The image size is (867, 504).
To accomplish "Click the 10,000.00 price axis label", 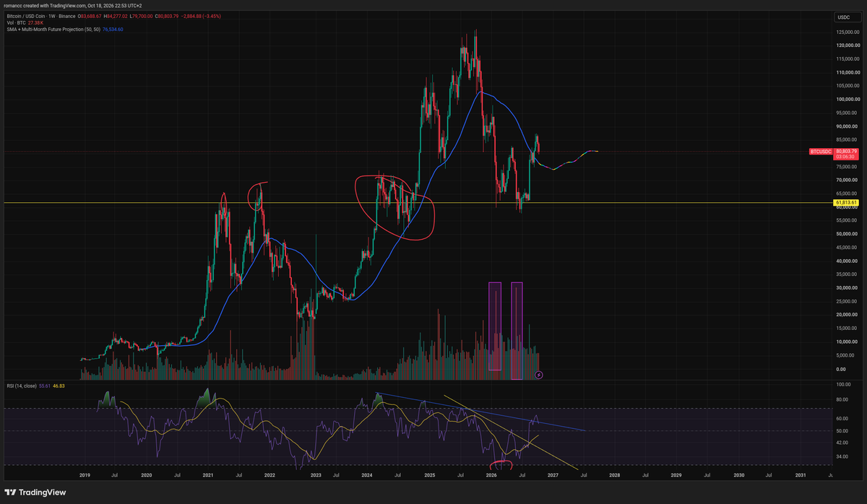I will coord(847,342).
